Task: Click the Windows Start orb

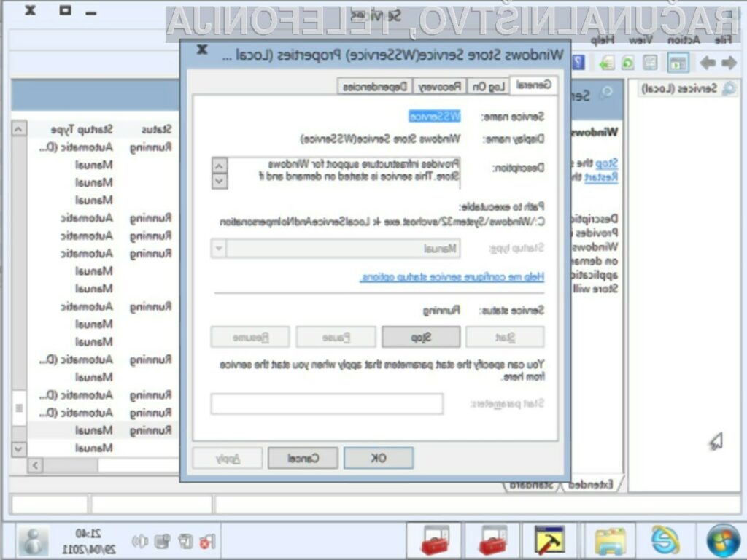Action: [723, 541]
